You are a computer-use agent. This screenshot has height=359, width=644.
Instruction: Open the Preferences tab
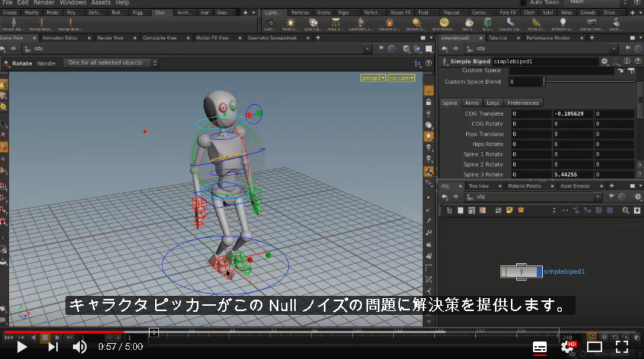(x=523, y=103)
